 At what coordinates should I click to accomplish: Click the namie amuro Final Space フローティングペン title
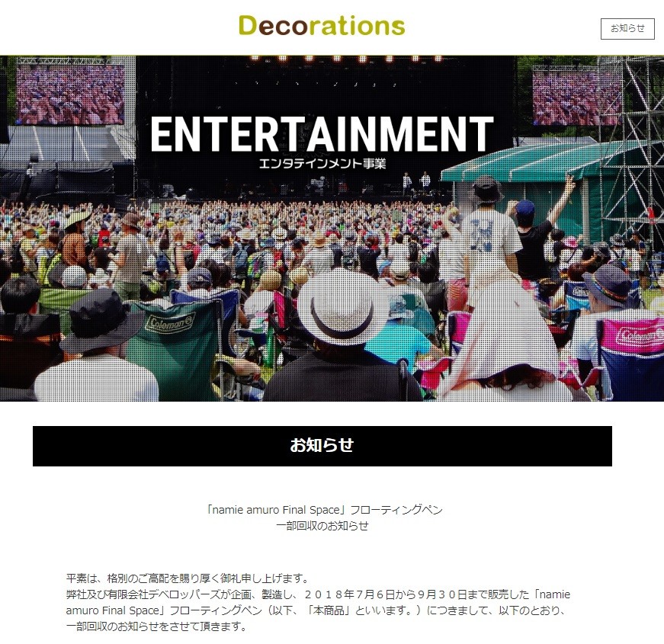(x=324, y=509)
